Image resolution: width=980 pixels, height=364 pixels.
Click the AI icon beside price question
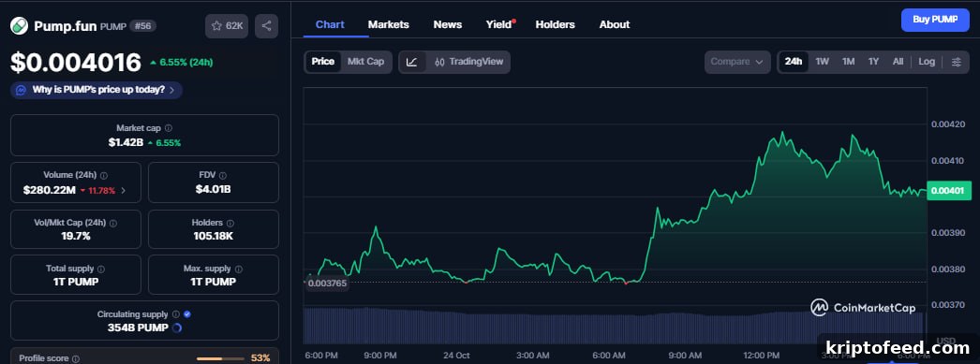pyautogui.click(x=22, y=90)
